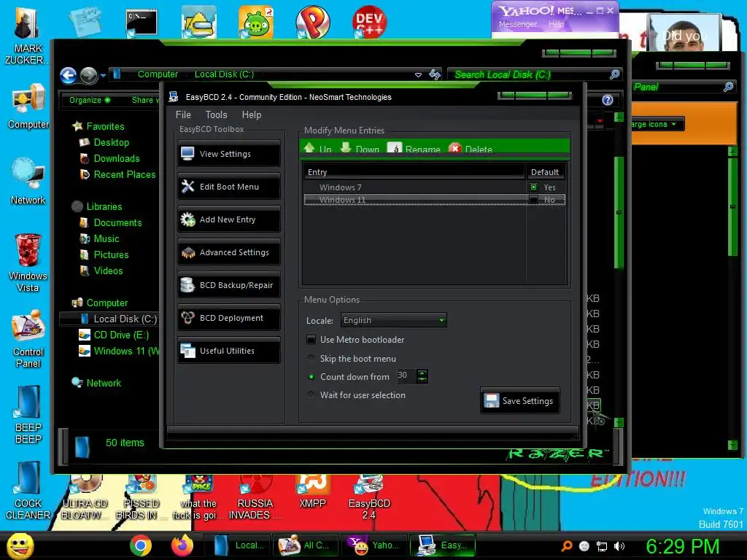The width and height of the screenshot is (747, 560).
Task: Open View Settings in EasyBCD Toolbox
Action: point(228,154)
